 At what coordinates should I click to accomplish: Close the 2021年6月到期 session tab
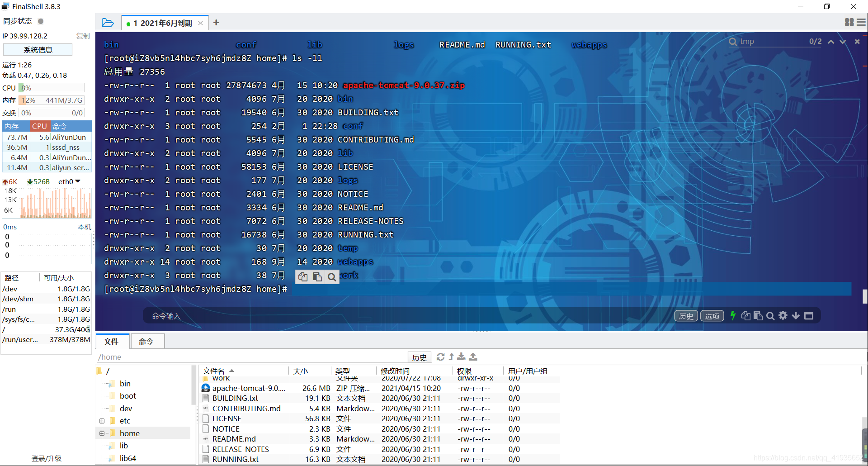(200, 23)
